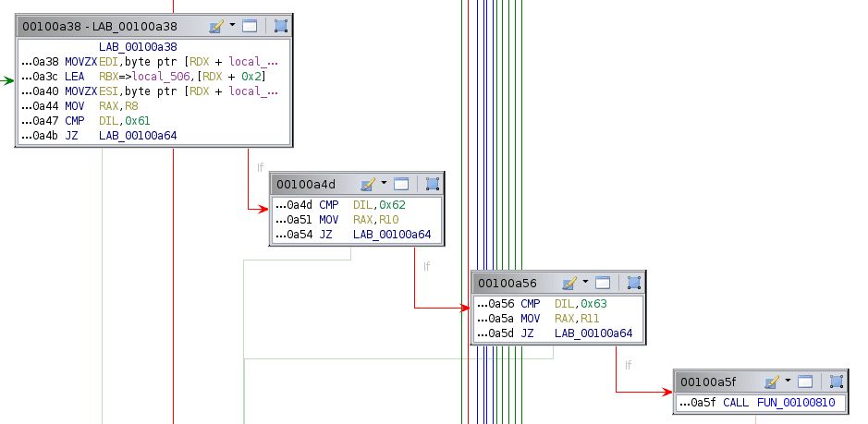Click full window icon on block 00100a38
868x424 pixels.
(x=250, y=27)
